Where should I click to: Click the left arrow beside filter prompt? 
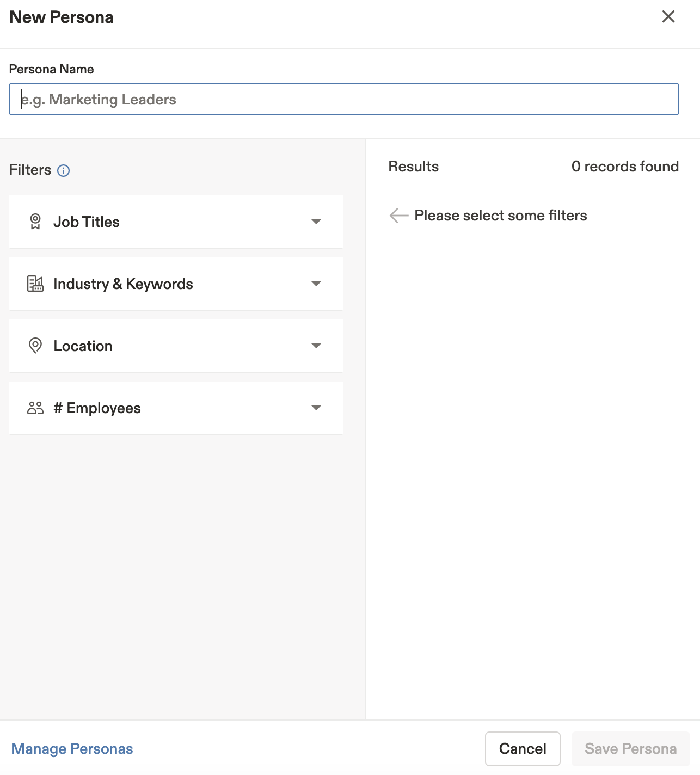(x=399, y=216)
